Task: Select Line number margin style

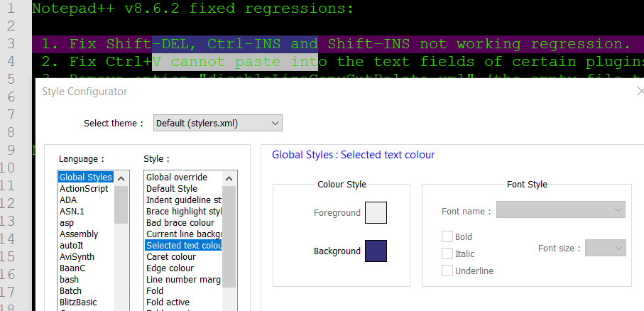Action: tap(184, 279)
